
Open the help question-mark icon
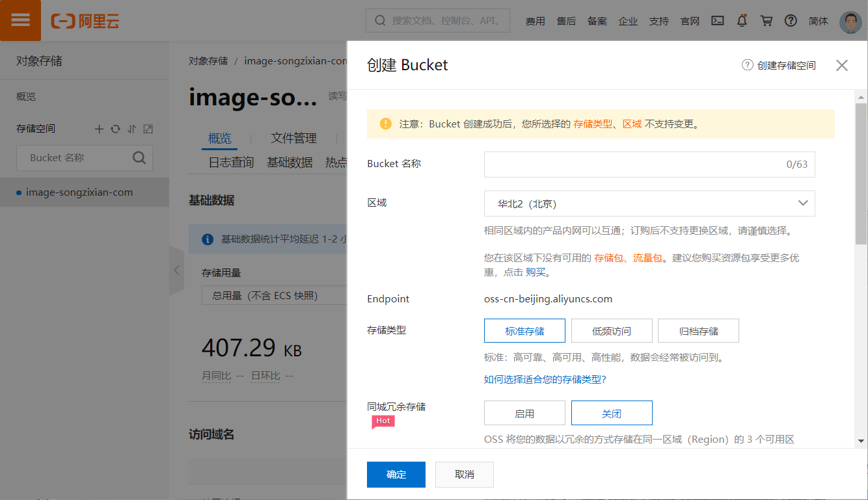coord(791,21)
